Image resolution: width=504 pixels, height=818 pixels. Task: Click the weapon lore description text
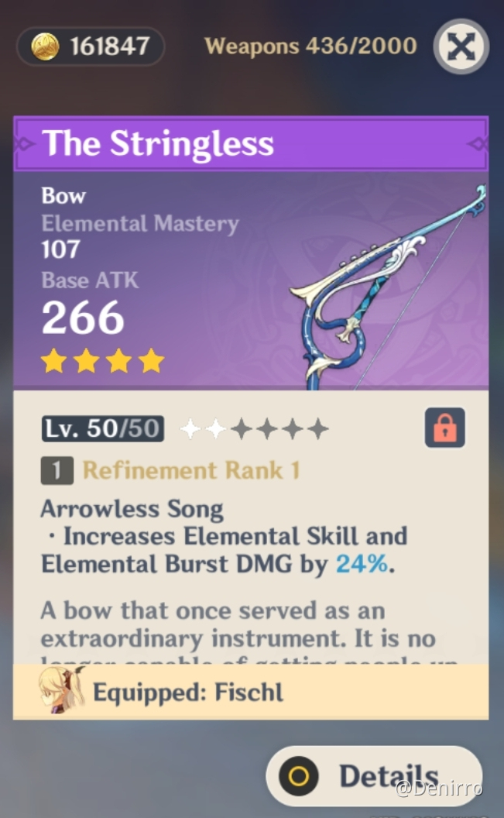pyautogui.click(x=249, y=631)
